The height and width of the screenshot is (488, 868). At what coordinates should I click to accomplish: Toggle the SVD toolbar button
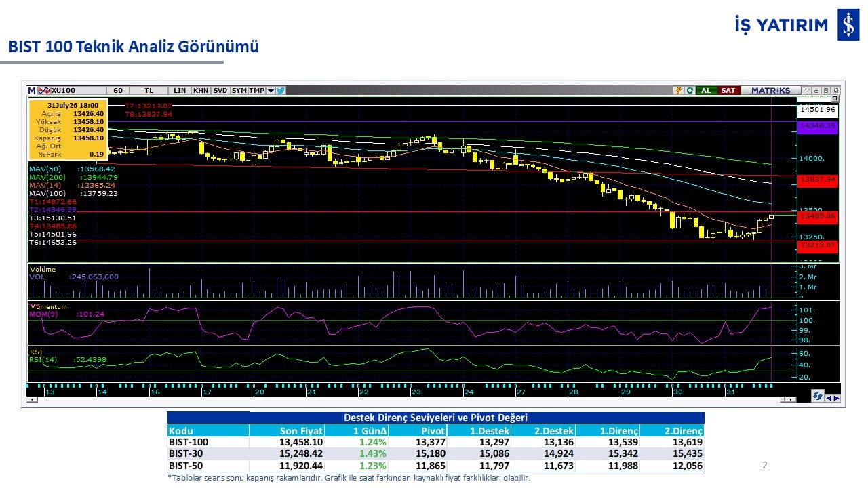220,90
